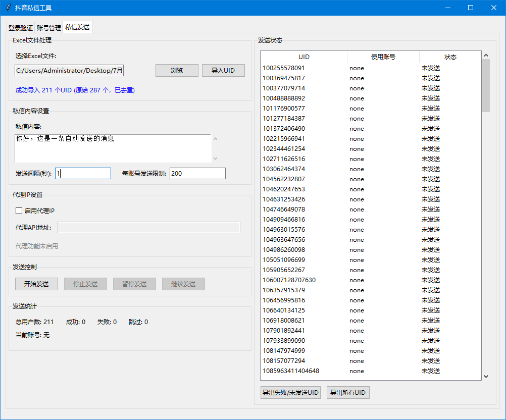506x420 pixels.
Task: Select row with UID 106640134125
Action: click(371, 310)
